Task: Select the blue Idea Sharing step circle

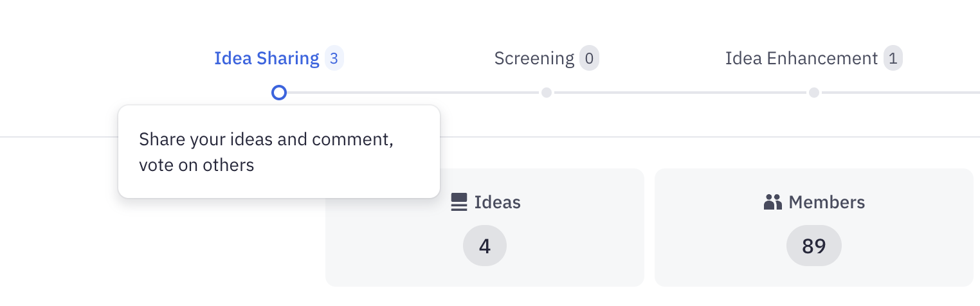Action: (x=278, y=93)
